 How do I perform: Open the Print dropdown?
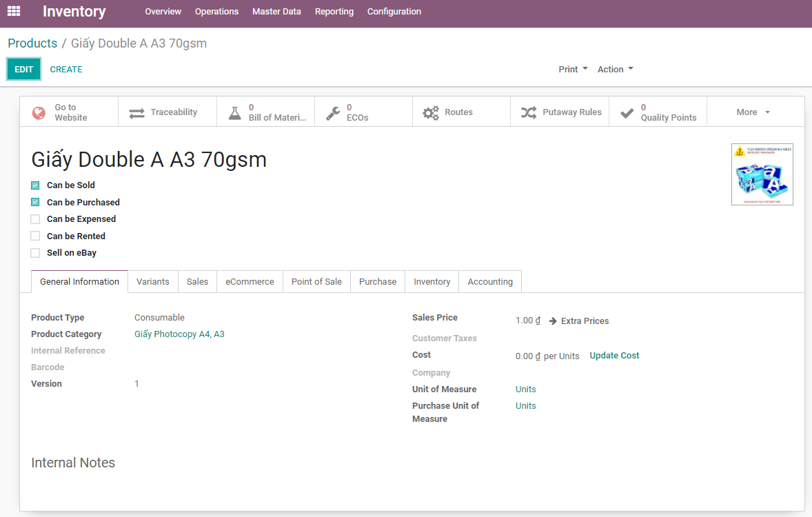click(x=573, y=69)
